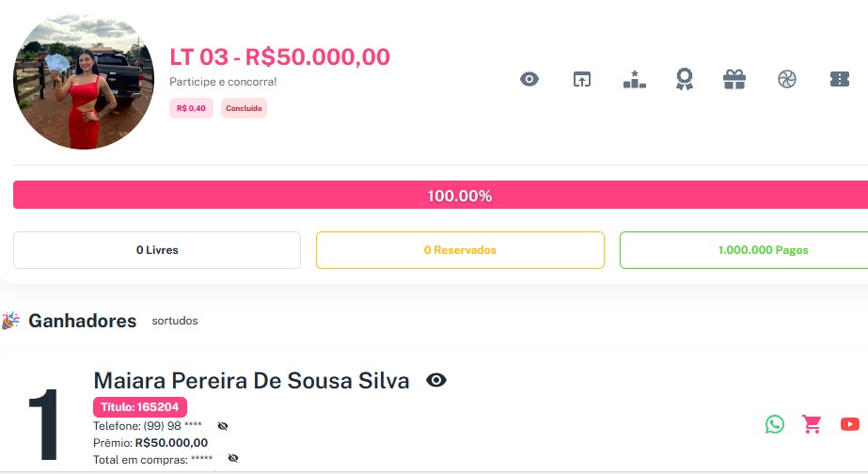Click the pink shopping cart icon
868x474 pixels.
pyautogui.click(x=812, y=424)
